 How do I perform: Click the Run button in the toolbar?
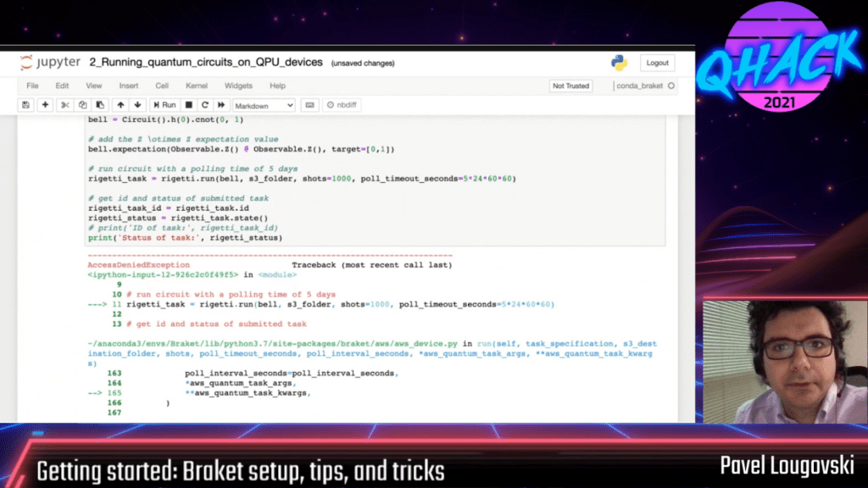pyautogui.click(x=166, y=104)
